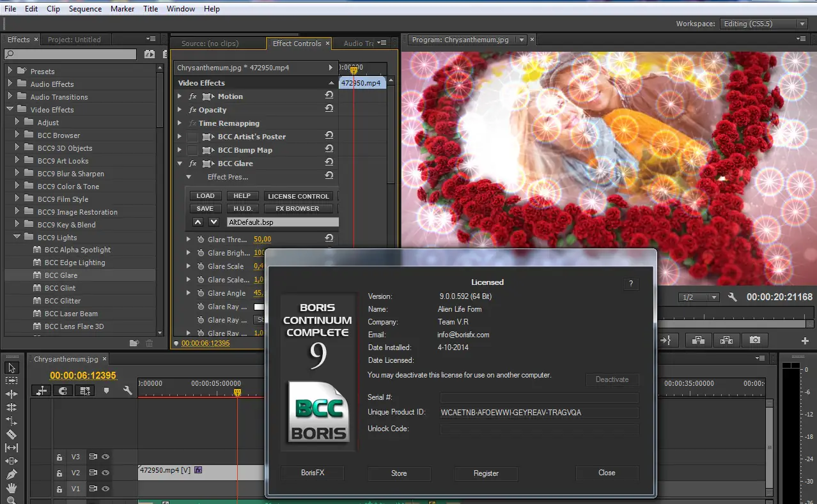Click the Effects panel search field

point(70,54)
